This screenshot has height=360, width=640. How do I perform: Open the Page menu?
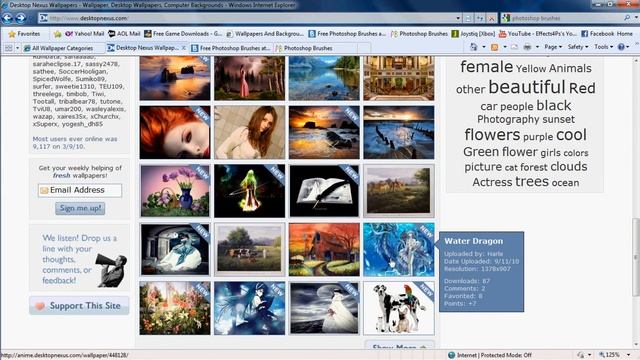pos(553,47)
